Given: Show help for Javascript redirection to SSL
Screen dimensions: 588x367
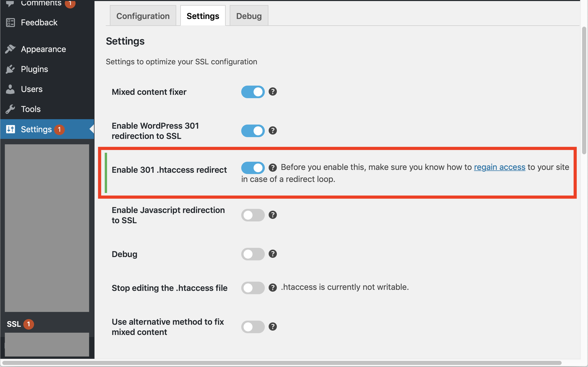Looking at the screenshot, I should [x=273, y=215].
